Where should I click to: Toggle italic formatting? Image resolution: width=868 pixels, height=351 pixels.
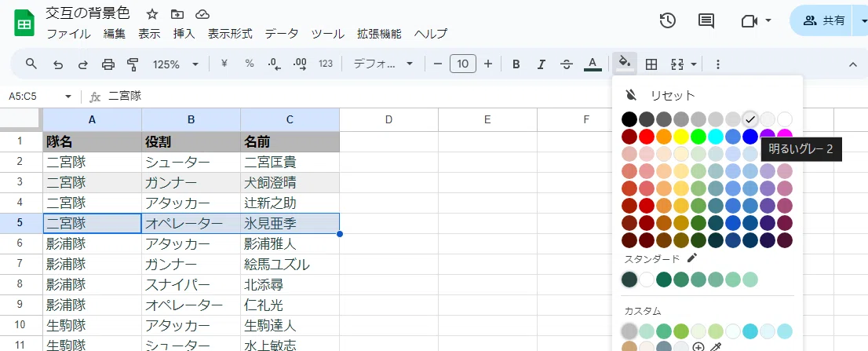tap(542, 64)
